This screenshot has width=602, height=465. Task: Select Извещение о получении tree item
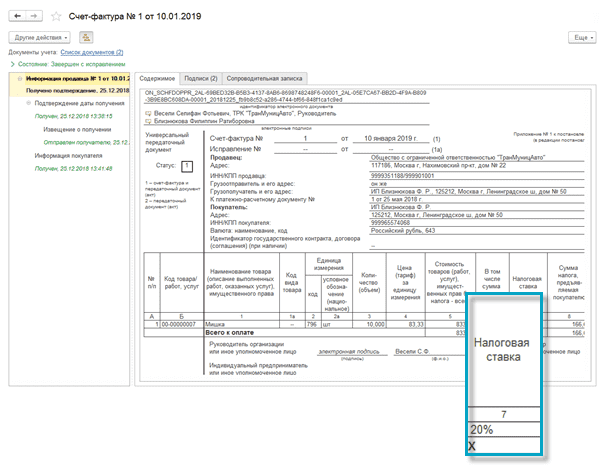pyautogui.click(x=77, y=129)
